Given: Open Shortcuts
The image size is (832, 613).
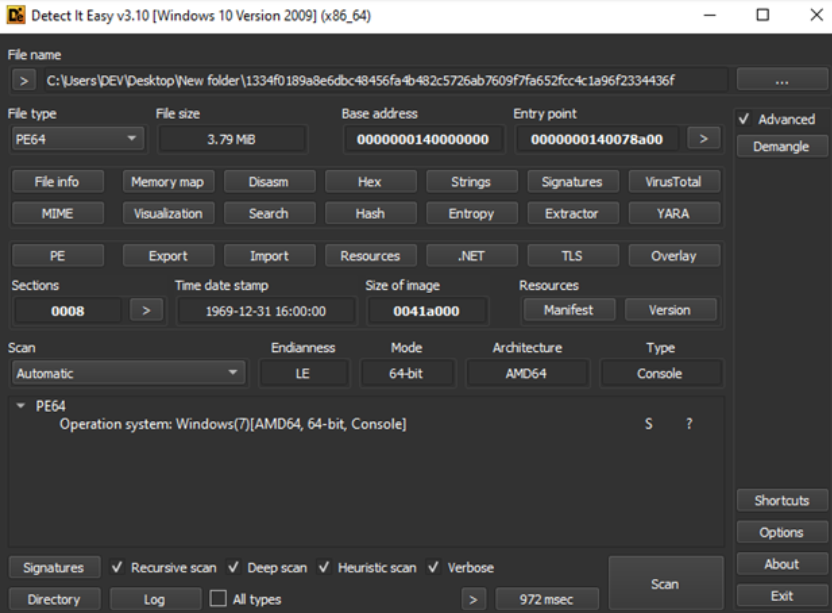Looking at the screenshot, I should point(782,500).
